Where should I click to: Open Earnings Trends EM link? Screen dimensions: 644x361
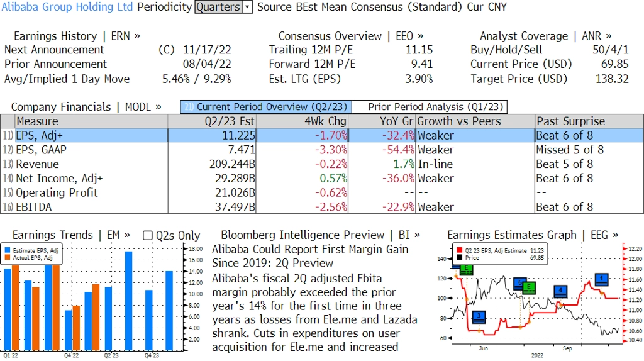click(71, 235)
